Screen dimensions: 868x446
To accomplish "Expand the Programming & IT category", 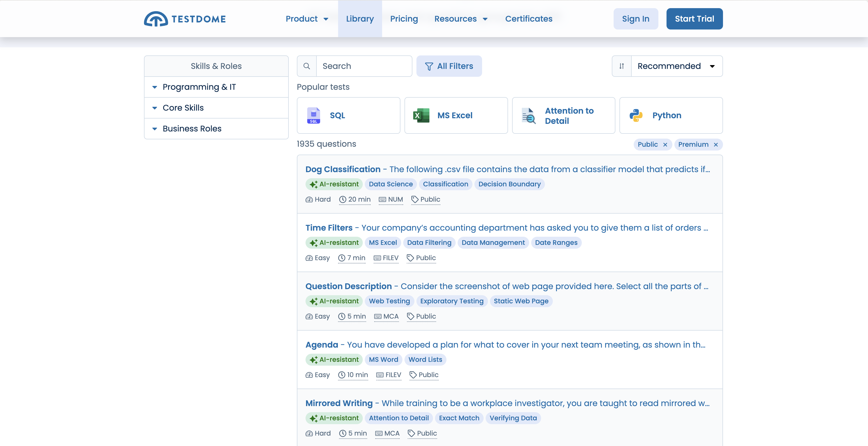I will pos(216,87).
